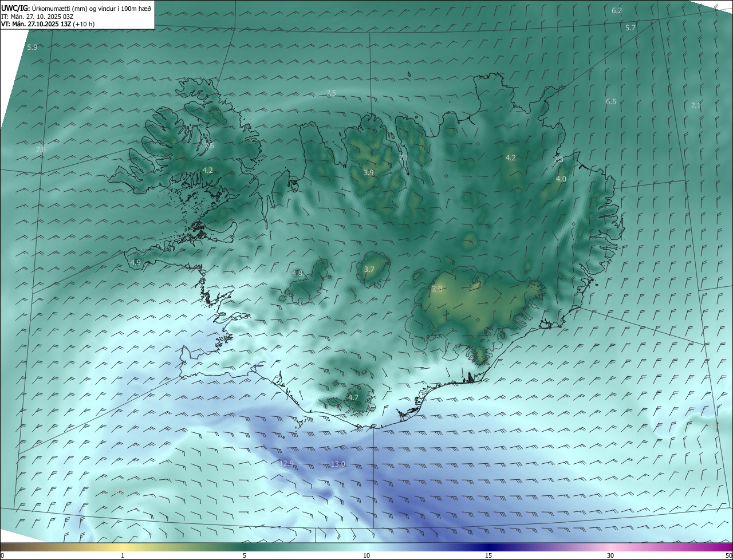Click the 6.5 value off the northeast coast
Viewport: 733px width, 560px height.
(x=611, y=101)
